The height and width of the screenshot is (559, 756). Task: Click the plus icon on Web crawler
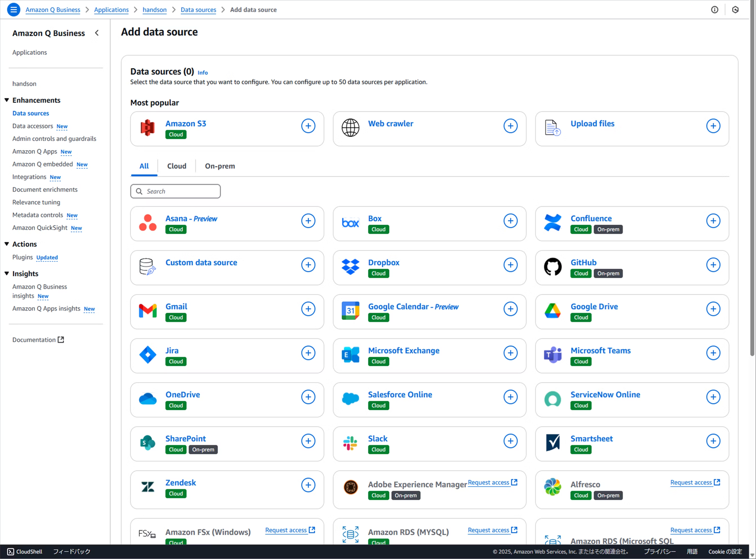pos(510,126)
